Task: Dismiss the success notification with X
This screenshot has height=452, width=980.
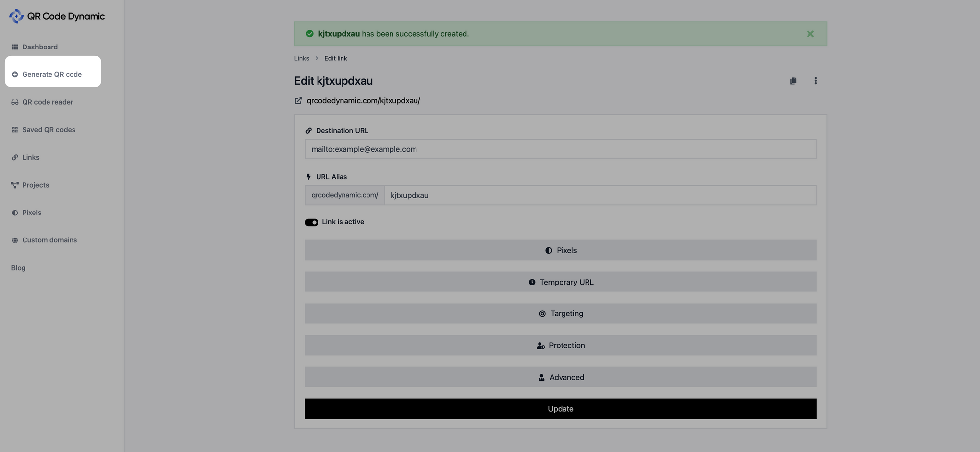Action: tap(810, 34)
